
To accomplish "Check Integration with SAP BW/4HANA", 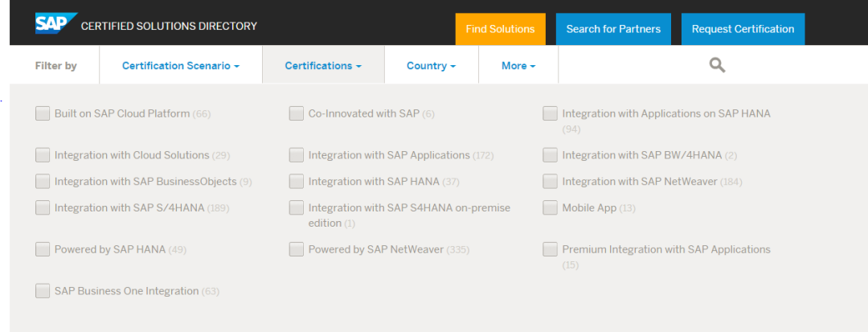I will (x=550, y=155).
